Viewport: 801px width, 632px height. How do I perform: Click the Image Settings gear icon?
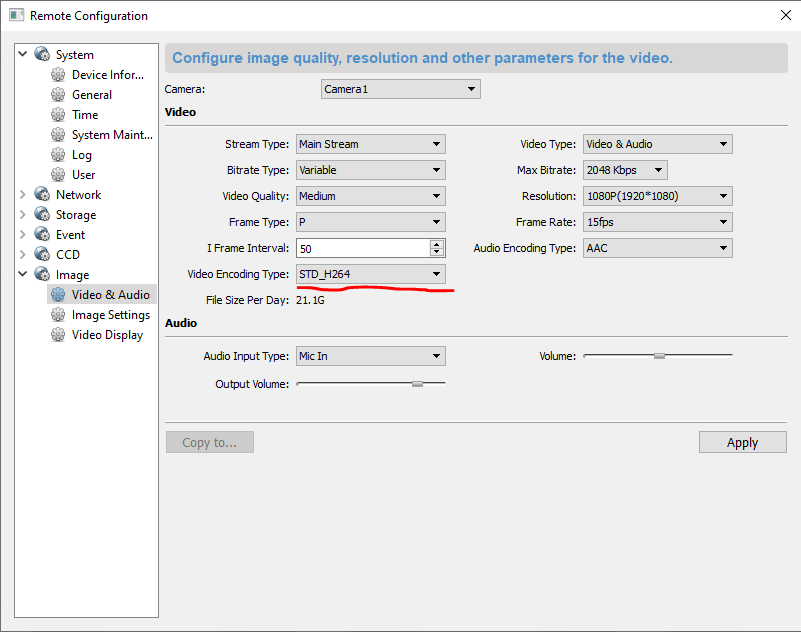coord(58,315)
